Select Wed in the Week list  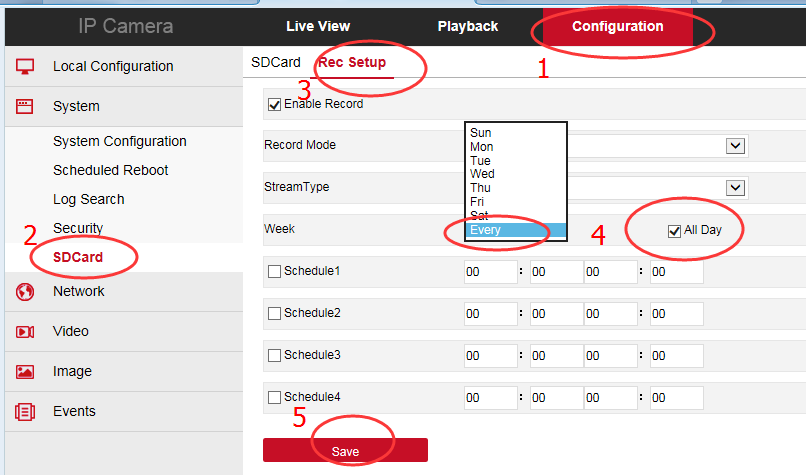516,174
